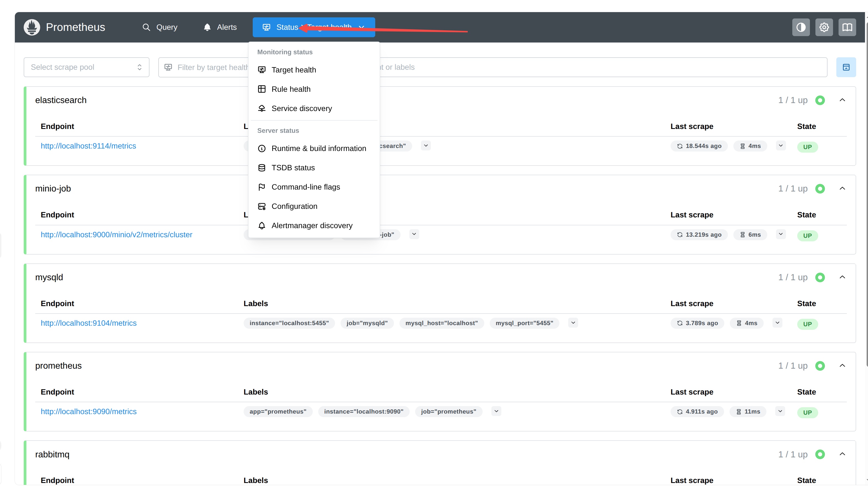Expand scrape details for prometheus target
This screenshot has height=494, width=868.
point(780,412)
